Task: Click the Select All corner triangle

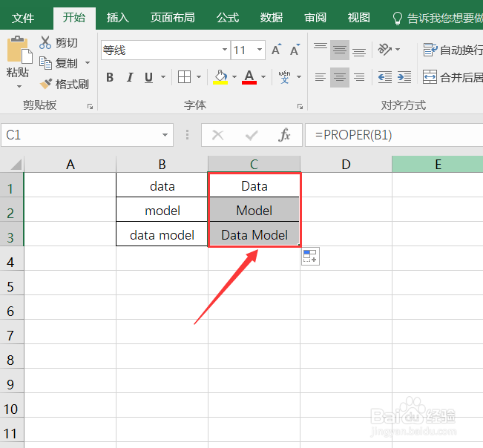Action: pos(16,164)
